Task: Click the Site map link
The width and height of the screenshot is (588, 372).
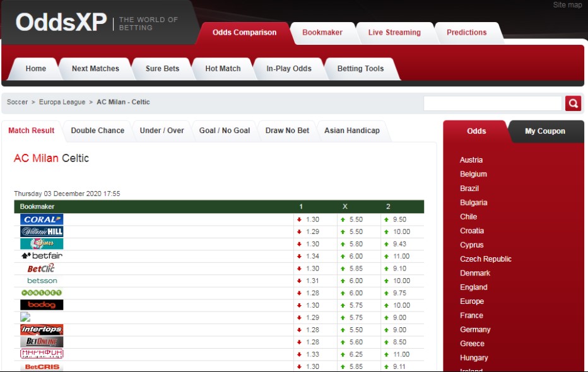Action: tap(567, 5)
